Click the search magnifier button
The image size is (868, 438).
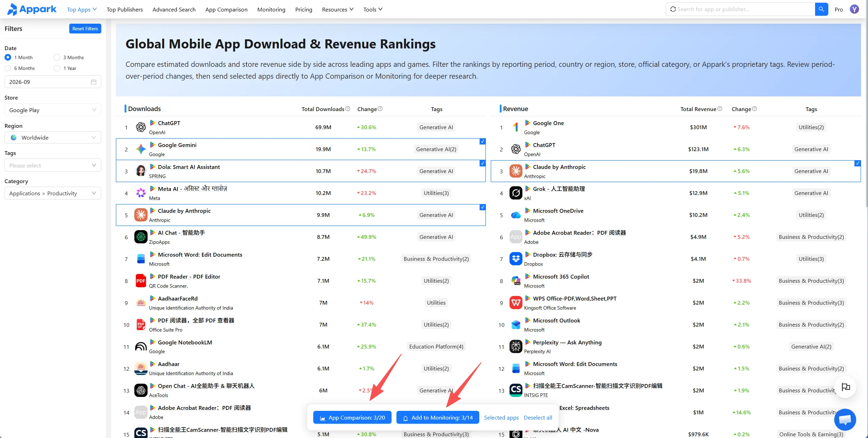click(821, 9)
